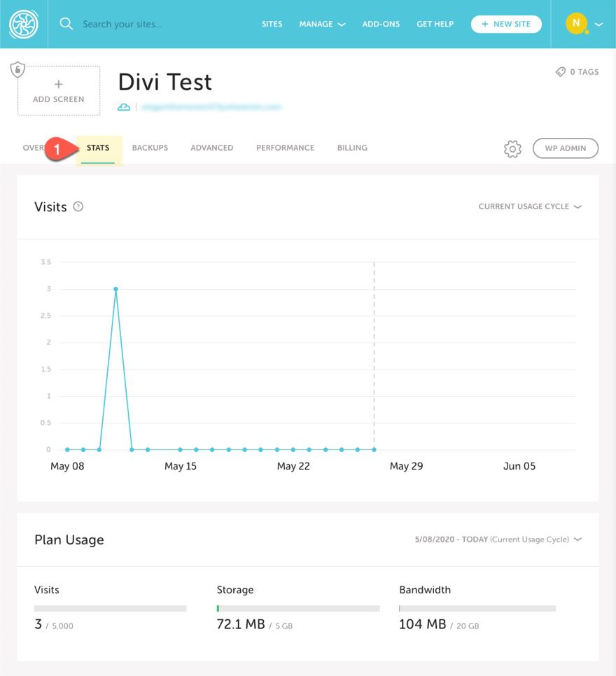Click the yellow N user avatar
The height and width of the screenshot is (676, 616).
[576, 23]
